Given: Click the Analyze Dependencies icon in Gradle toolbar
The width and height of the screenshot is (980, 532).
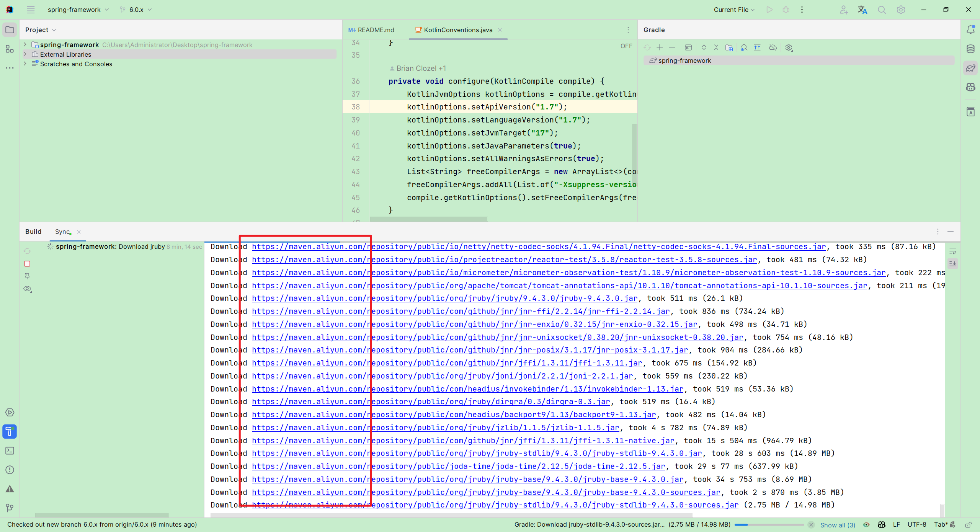Looking at the screenshot, I should click(x=744, y=47).
